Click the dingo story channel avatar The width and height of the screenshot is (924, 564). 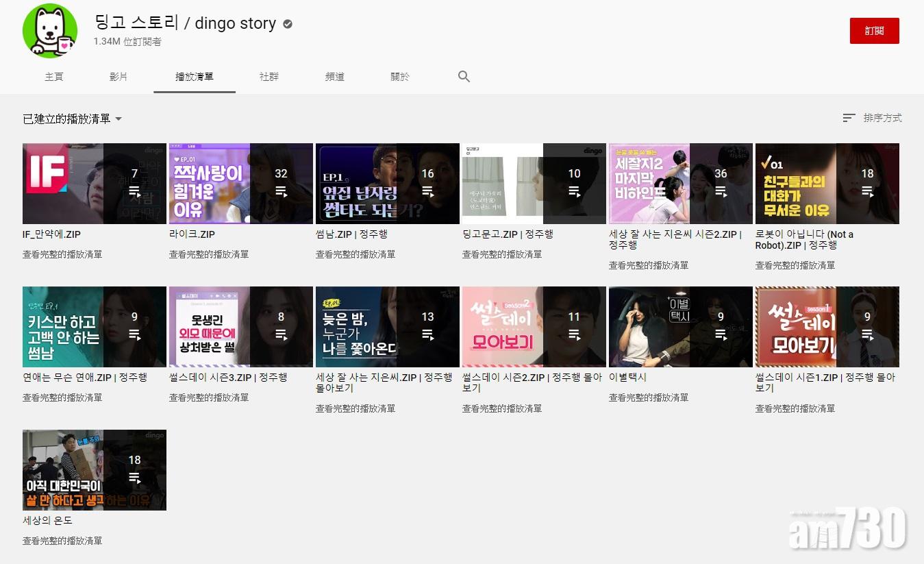click(50, 31)
